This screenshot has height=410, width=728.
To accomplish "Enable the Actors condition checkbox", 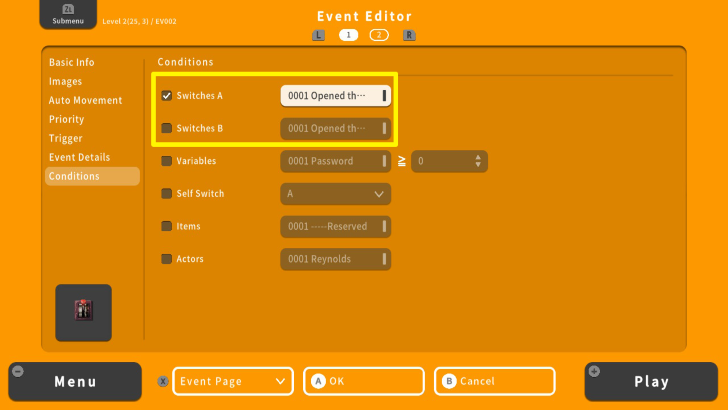I will coord(167,259).
